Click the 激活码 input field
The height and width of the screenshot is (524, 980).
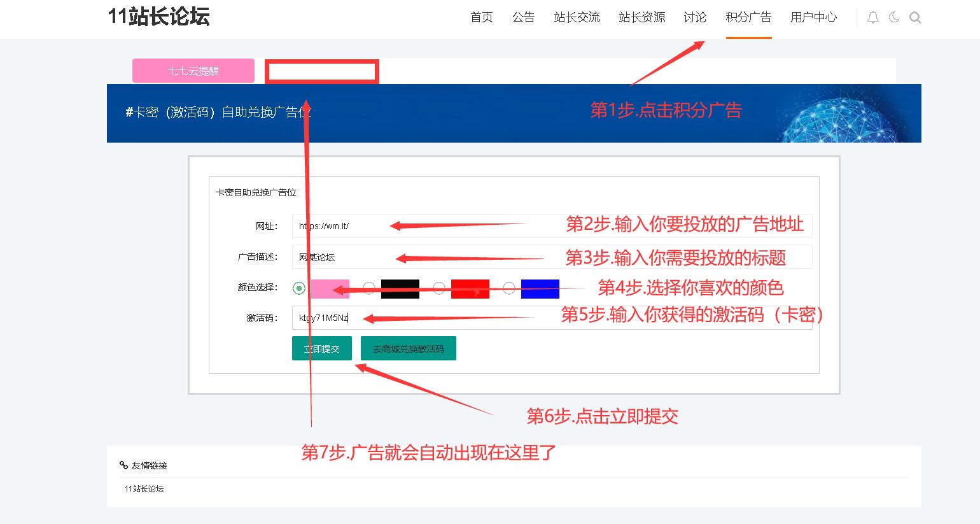(x=551, y=318)
